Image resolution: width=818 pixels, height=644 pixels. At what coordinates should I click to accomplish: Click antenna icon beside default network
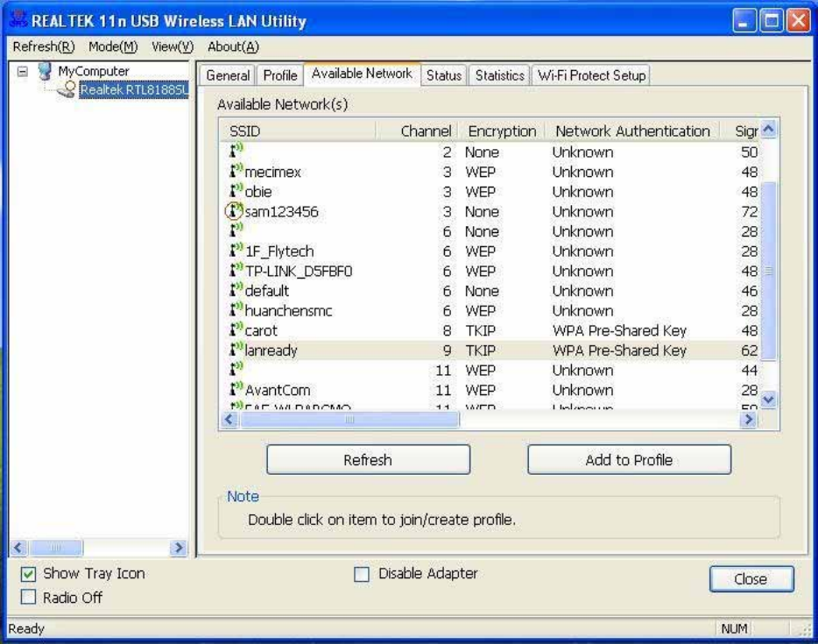(236, 290)
